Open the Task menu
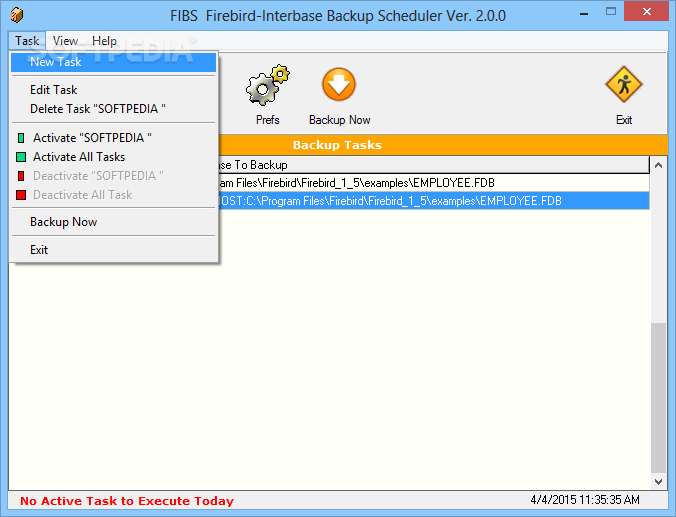Screen dimensions: 676x517 tap(27, 41)
